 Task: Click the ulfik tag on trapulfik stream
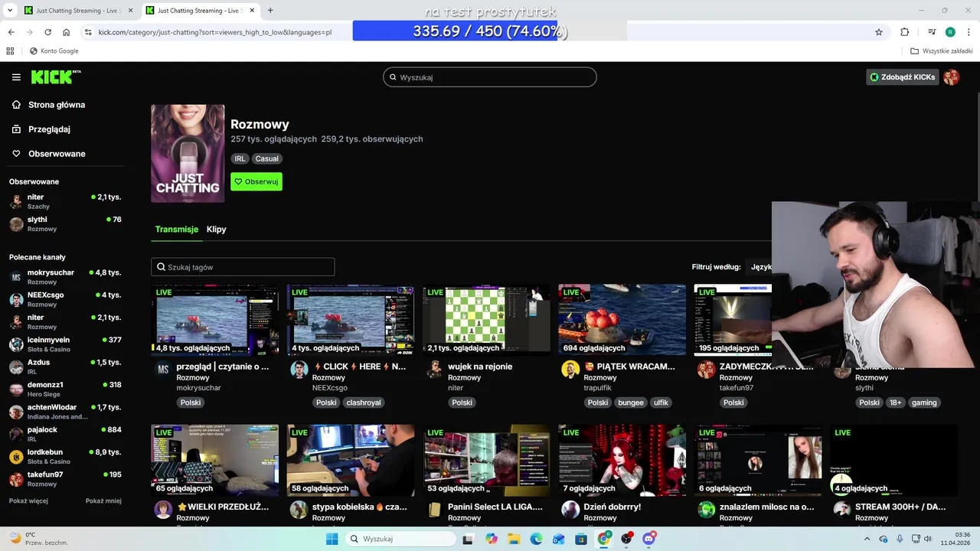click(661, 403)
